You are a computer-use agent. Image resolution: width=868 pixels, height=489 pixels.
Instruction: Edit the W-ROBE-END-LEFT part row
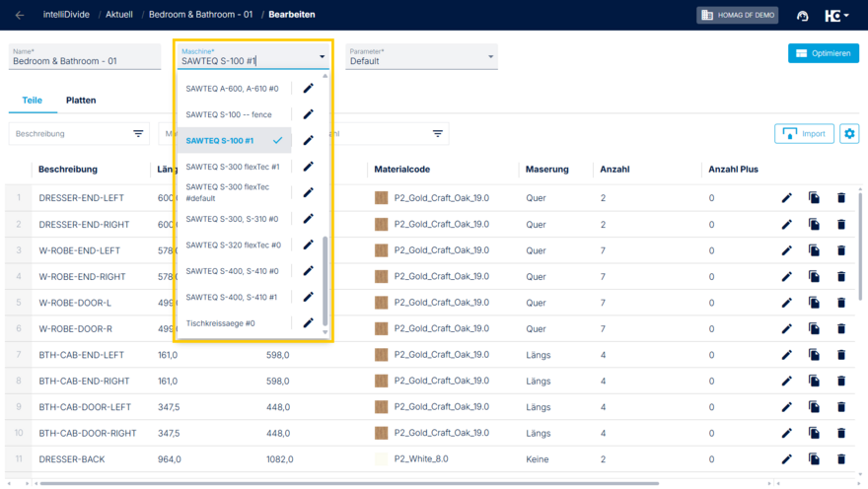click(x=787, y=250)
